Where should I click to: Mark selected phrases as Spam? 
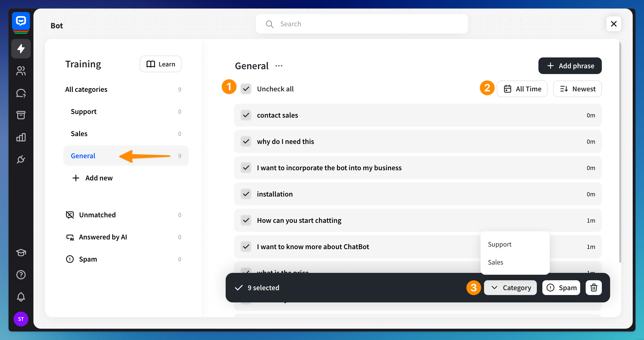561,288
